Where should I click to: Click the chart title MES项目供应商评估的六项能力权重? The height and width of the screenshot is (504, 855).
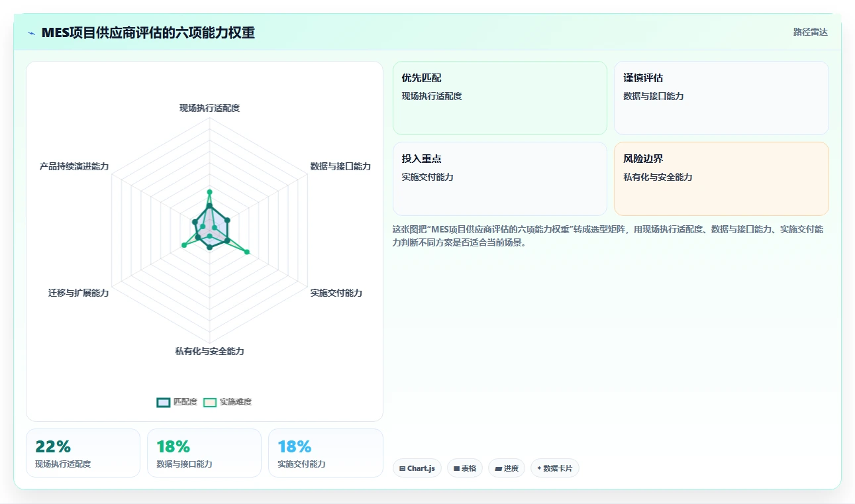pos(148,32)
